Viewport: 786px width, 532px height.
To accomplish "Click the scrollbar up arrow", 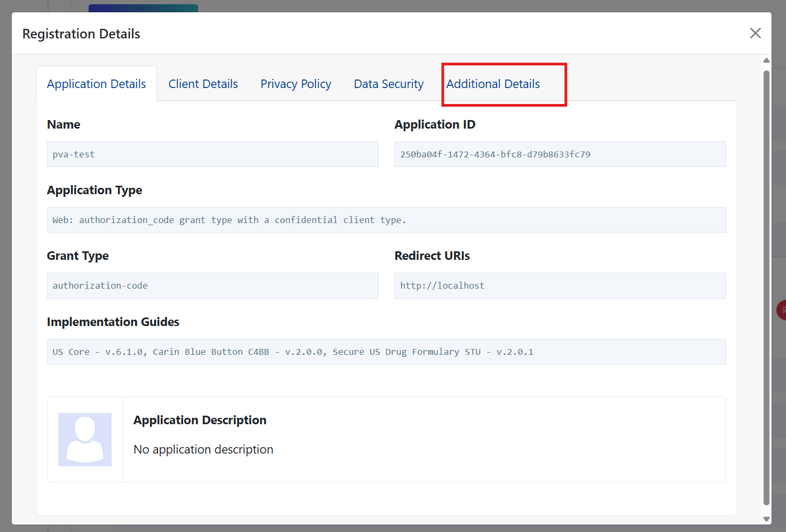I will point(766,60).
